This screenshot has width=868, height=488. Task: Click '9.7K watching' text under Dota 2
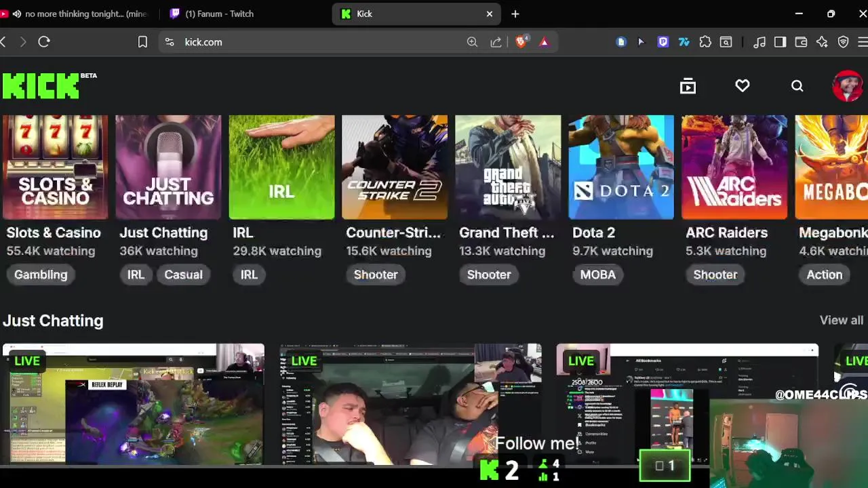tap(612, 251)
